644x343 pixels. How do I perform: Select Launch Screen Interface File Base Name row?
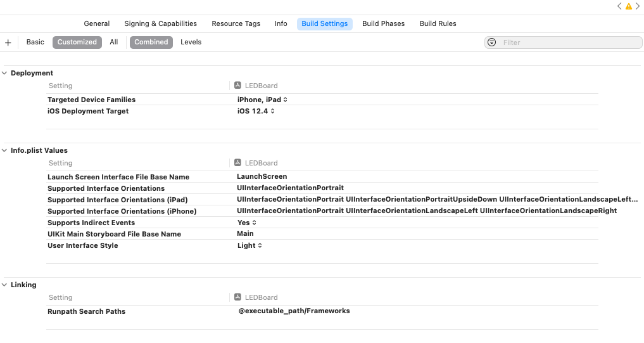[322, 177]
